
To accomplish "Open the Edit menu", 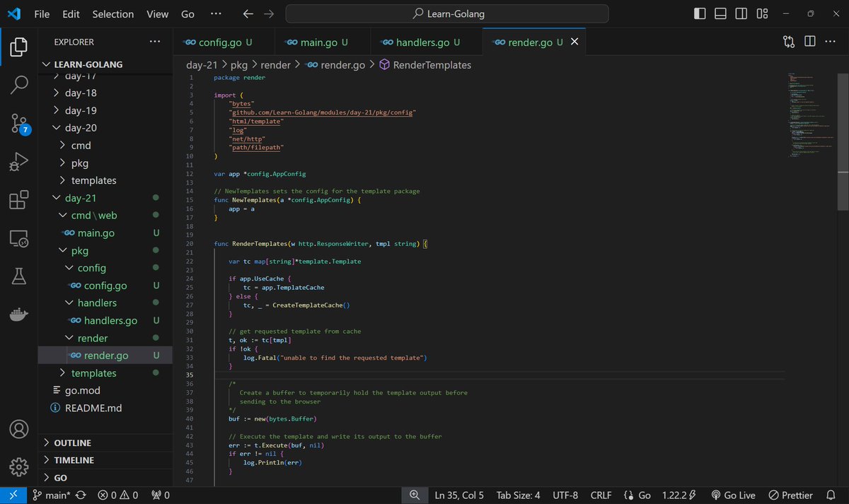I will pyautogui.click(x=71, y=13).
